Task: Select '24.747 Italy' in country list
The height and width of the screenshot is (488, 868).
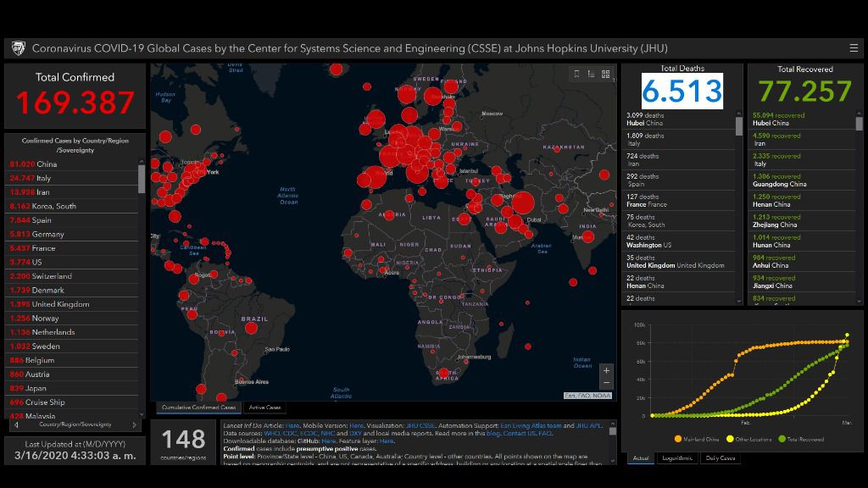Action: [x=71, y=178]
